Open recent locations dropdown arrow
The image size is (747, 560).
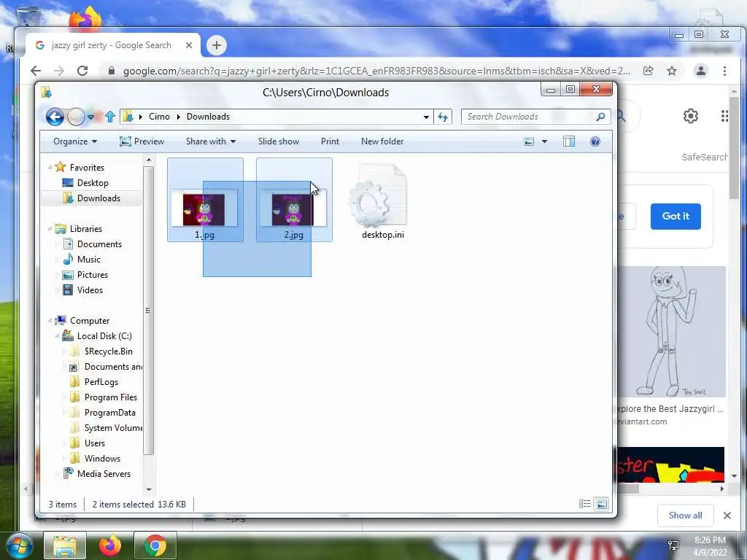tap(90, 117)
